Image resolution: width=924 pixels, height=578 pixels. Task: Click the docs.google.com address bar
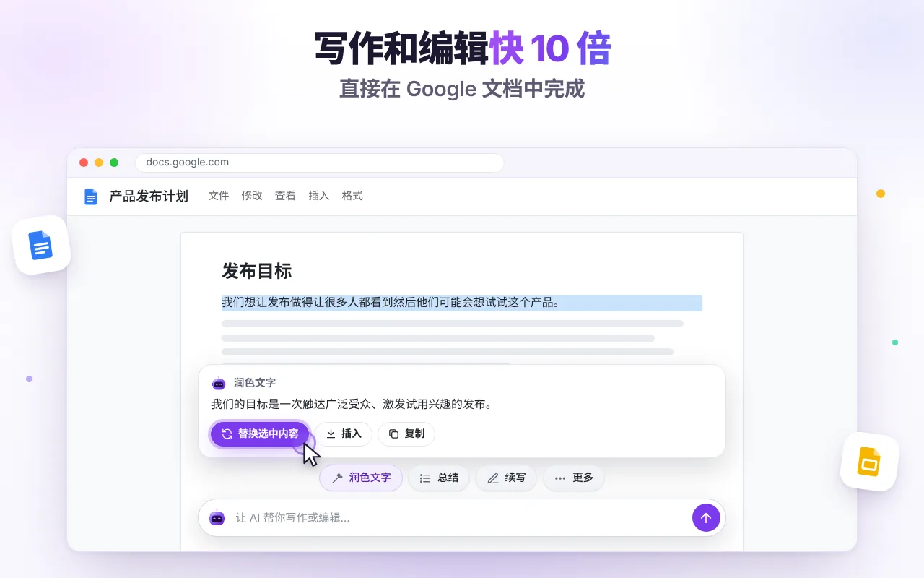tap(319, 163)
